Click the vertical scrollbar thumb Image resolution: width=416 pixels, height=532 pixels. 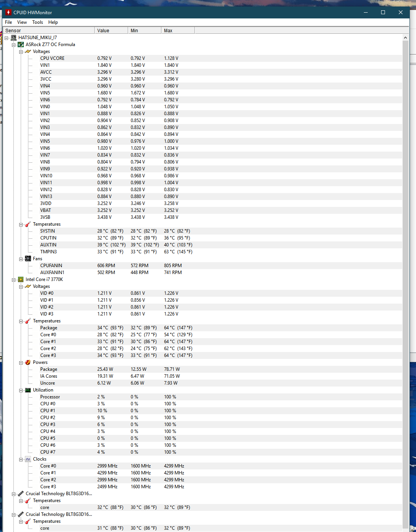tap(406, 284)
